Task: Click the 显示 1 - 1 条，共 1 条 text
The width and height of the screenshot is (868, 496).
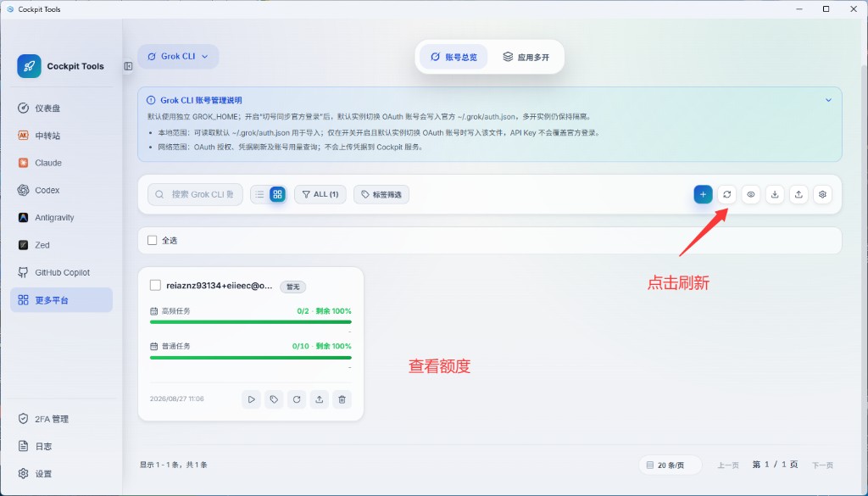Action: click(x=173, y=465)
